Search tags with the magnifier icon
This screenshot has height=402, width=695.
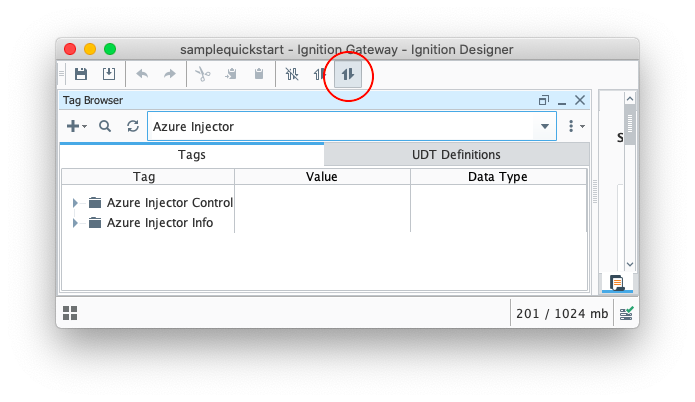click(105, 127)
